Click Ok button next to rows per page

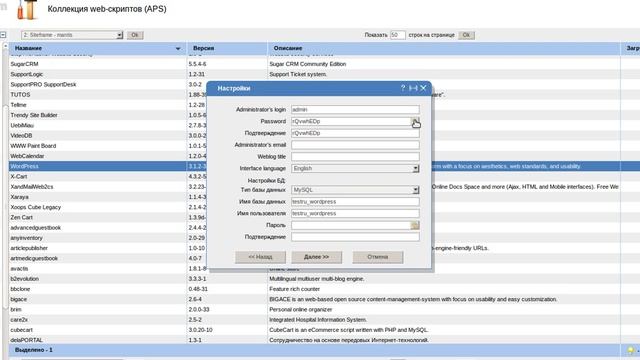[466, 35]
